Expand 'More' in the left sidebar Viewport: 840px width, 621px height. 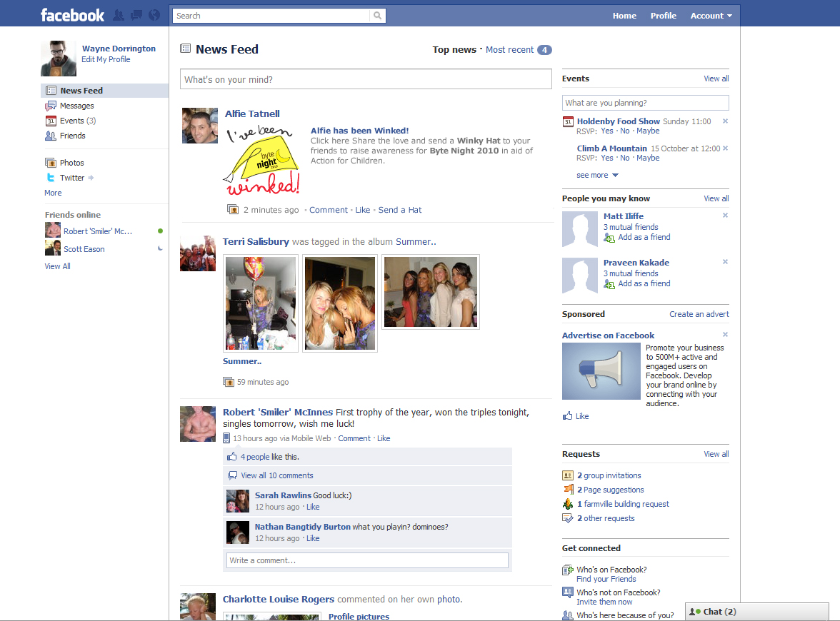click(53, 193)
